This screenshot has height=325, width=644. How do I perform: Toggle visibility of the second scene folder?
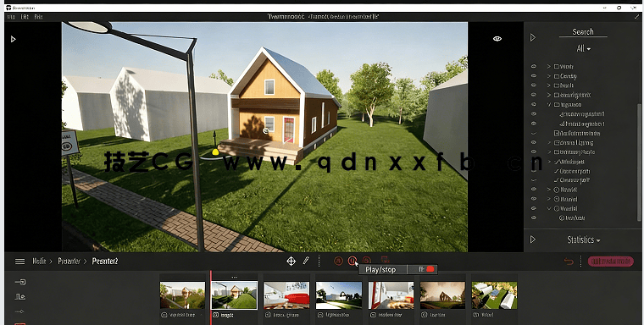point(534,76)
